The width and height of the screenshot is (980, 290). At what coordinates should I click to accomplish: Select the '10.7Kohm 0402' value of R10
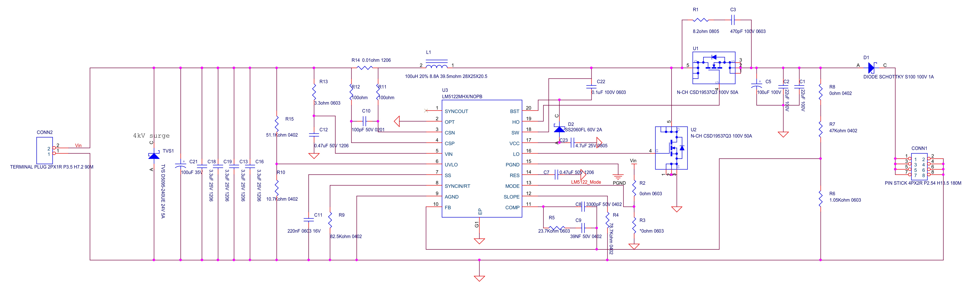tap(282, 199)
